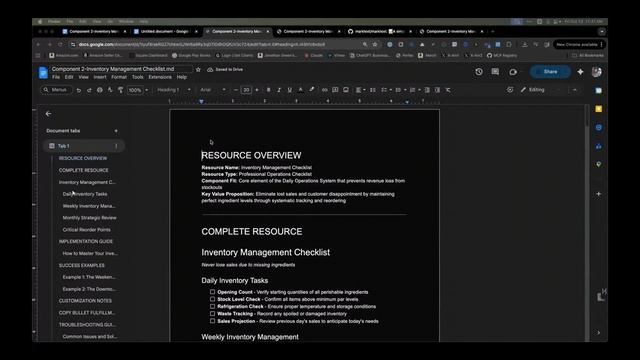
Task: Open the Insert menu
Action: 100,77
